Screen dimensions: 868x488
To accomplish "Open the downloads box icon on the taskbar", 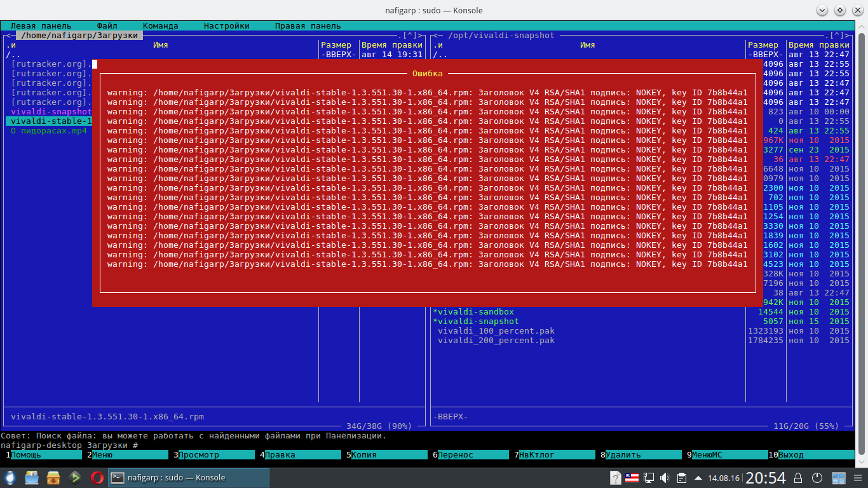I will coord(53,478).
